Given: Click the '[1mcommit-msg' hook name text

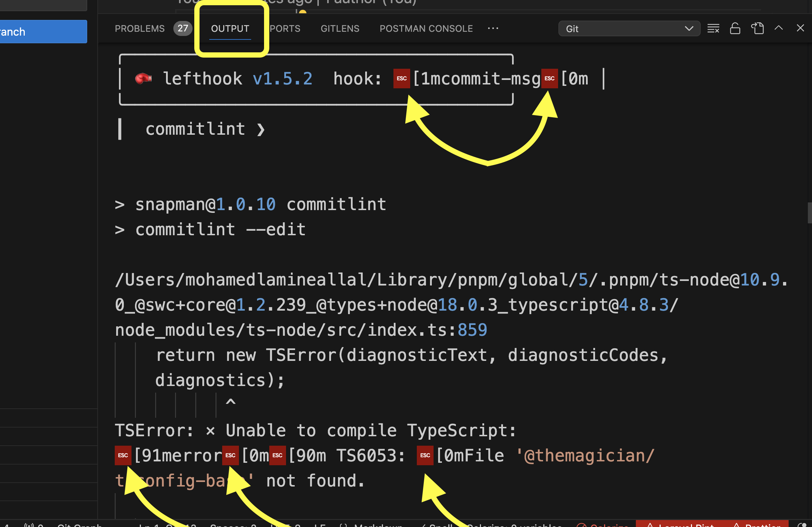Looking at the screenshot, I should pos(476,79).
